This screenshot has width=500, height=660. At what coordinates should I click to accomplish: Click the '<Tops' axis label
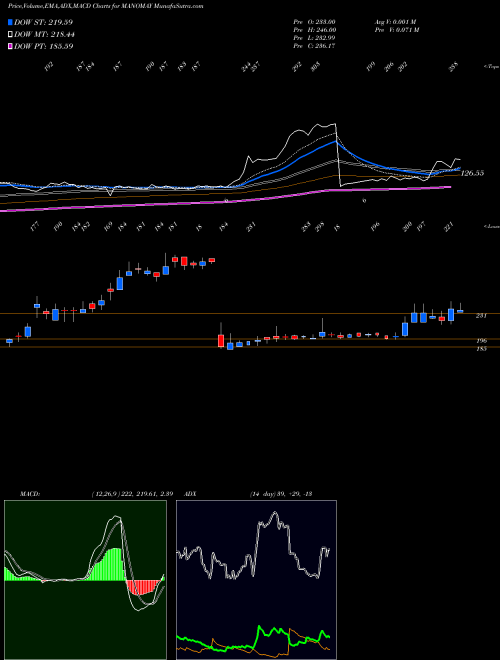click(492, 67)
